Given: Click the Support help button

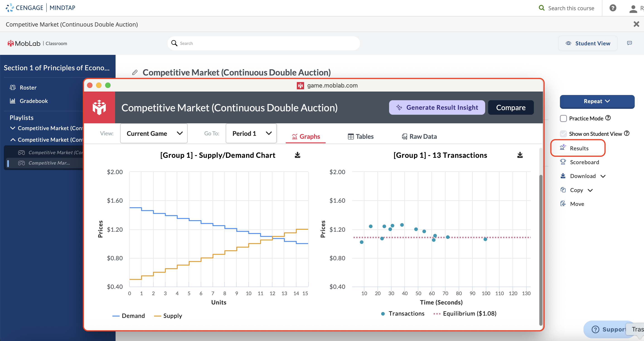Looking at the screenshot, I should pos(608,329).
